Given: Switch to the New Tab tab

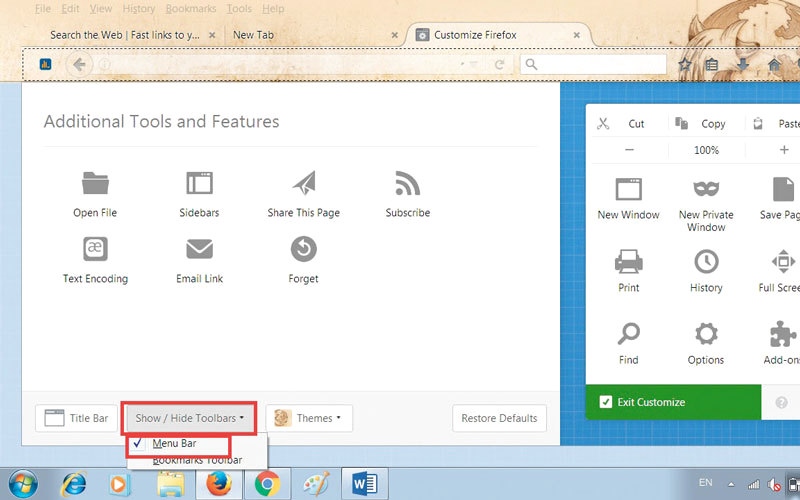Looking at the screenshot, I should (x=254, y=35).
